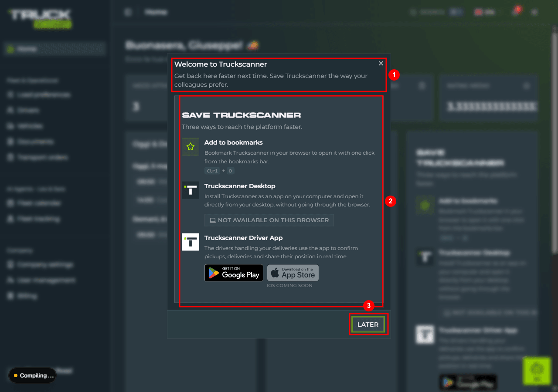Image resolution: width=558 pixels, height=392 pixels.
Task: Click the 'SAVE TRUCKSCANNER' dialog heading
Action: 242,115
